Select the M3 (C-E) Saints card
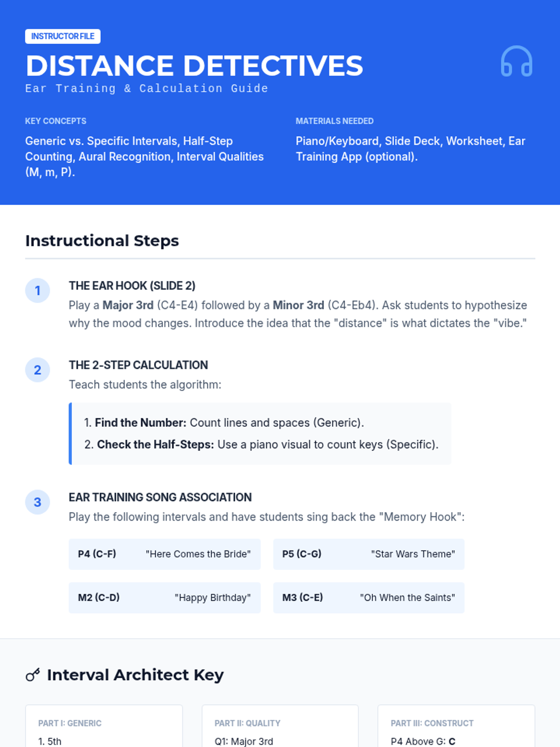 point(368,598)
